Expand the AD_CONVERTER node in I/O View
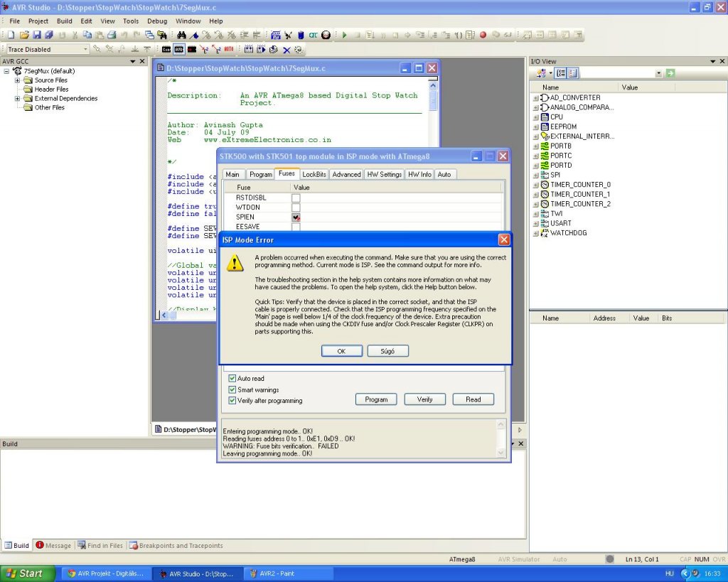The height and width of the screenshot is (582, 728). click(536, 98)
